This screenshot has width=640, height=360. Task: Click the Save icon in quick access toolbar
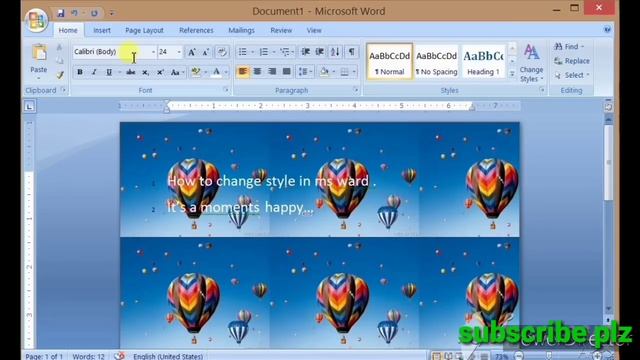pyautogui.click(x=60, y=13)
